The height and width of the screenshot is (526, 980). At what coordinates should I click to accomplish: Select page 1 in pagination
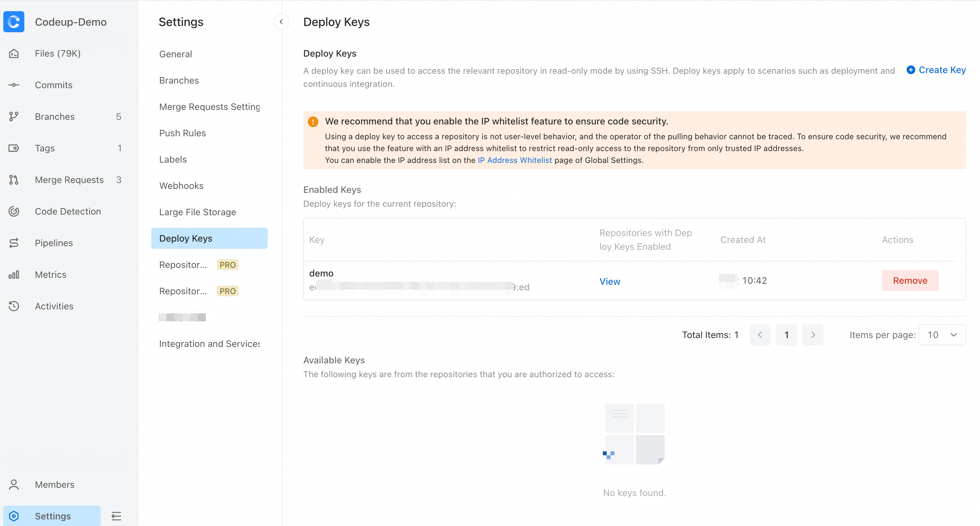(786, 335)
